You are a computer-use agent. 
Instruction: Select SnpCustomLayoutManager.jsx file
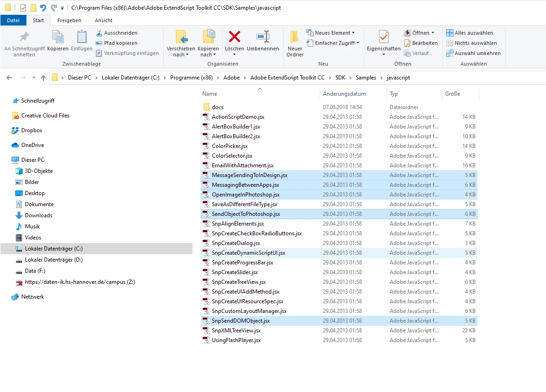click(x=339, y=311)
